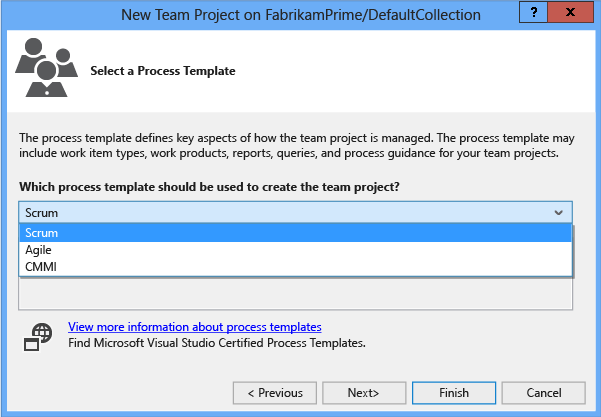Click the dialog title bar text
Image resolution: width=601 pixels, height=417 pixels.
(x=301, y=15)
